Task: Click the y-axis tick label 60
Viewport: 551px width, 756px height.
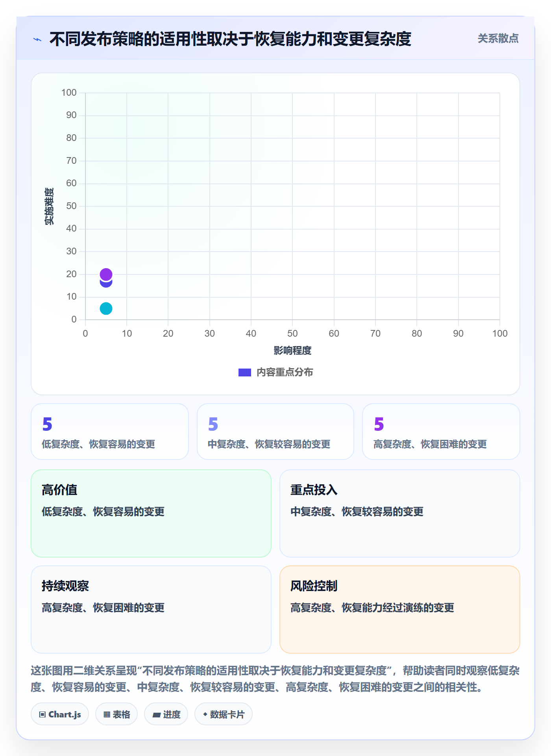Action: [x=71, y=183]
